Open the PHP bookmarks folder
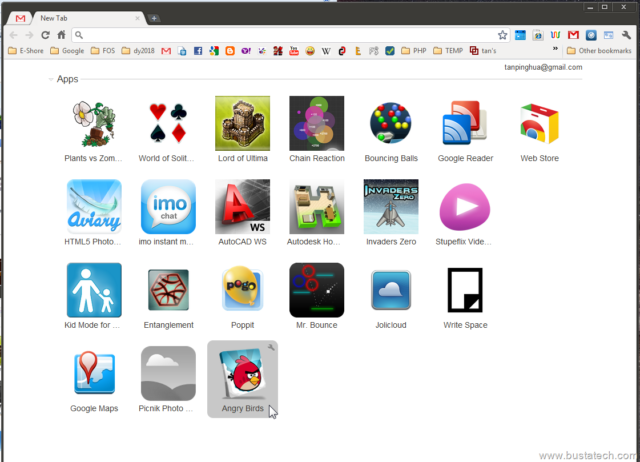The height and width of the screenshot is (462, 640). 414,51
